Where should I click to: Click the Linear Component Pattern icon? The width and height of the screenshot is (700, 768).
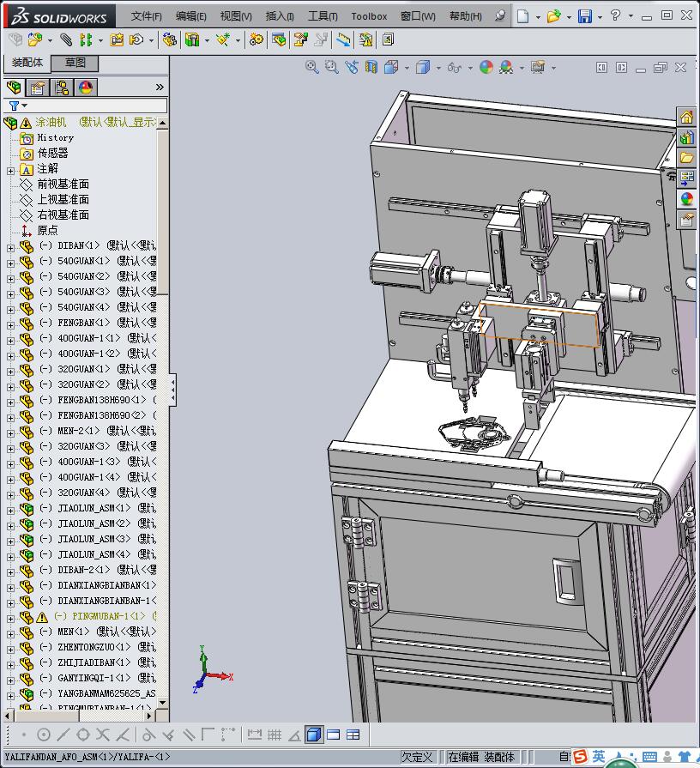[86, 39]
